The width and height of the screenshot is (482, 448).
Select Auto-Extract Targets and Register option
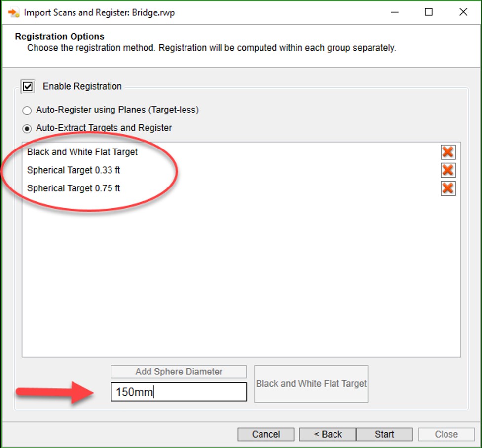tap(27, 128)
